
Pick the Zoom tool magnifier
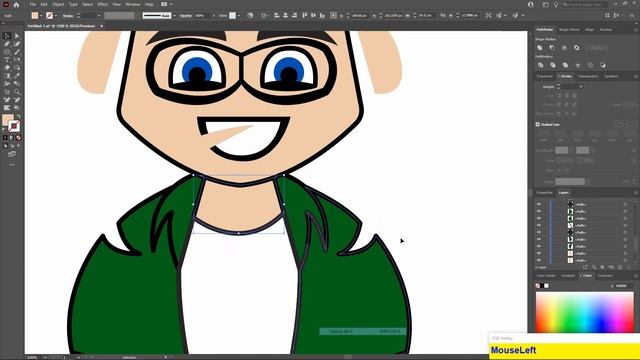(x=17, y=92)
